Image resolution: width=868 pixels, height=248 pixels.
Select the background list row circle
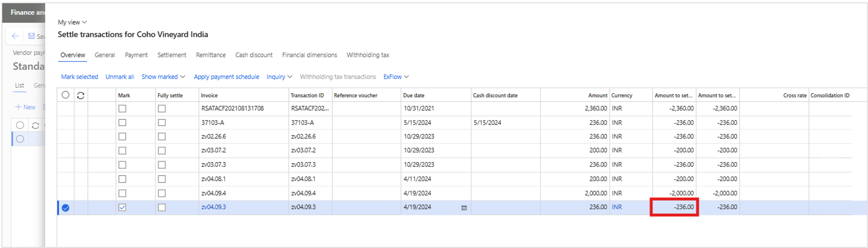click(x=20, y=139)
